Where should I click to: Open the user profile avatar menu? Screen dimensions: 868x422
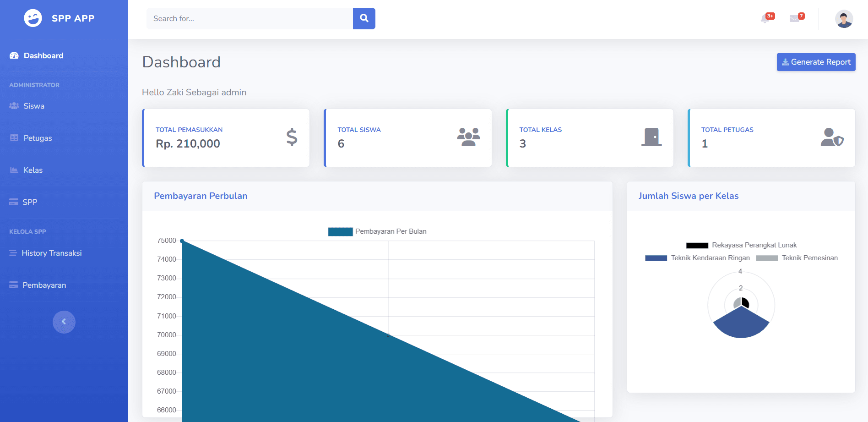(x=843, y=18)
